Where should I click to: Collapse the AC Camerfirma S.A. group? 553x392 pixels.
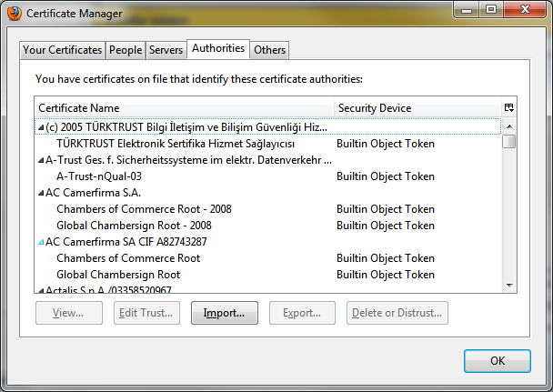[41, 193]
